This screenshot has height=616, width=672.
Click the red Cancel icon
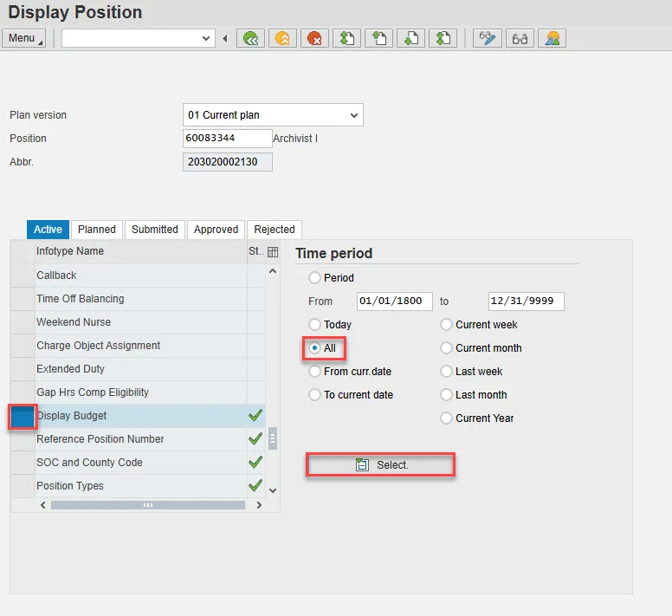314,39
